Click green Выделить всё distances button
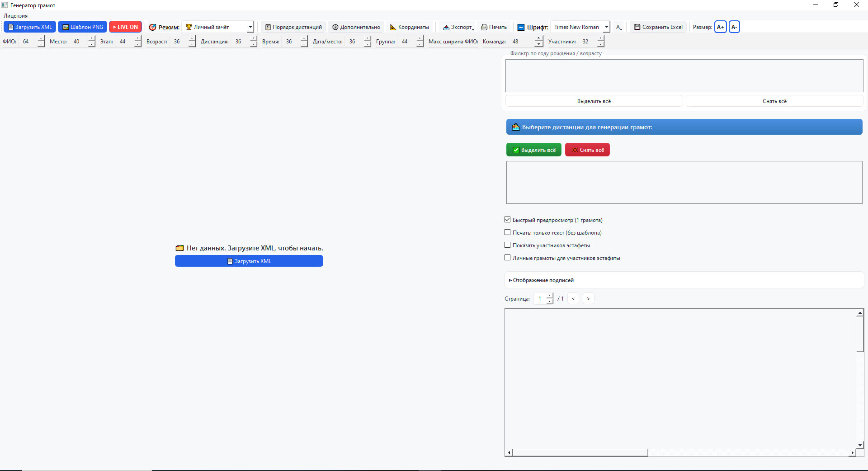The width and height of the screenshot is (868, 471). point(534,150)
